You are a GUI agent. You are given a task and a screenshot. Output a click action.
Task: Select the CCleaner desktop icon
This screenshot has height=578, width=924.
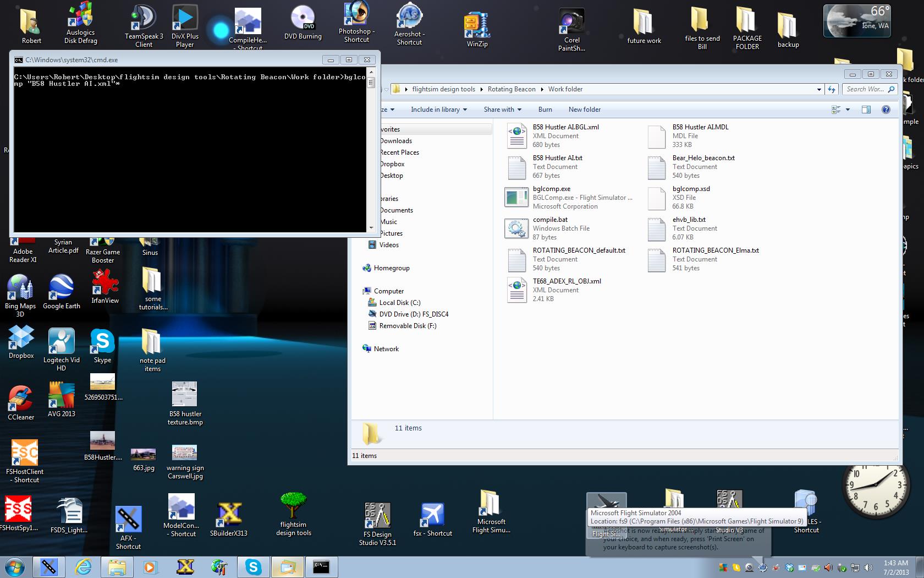coord(21,403)
